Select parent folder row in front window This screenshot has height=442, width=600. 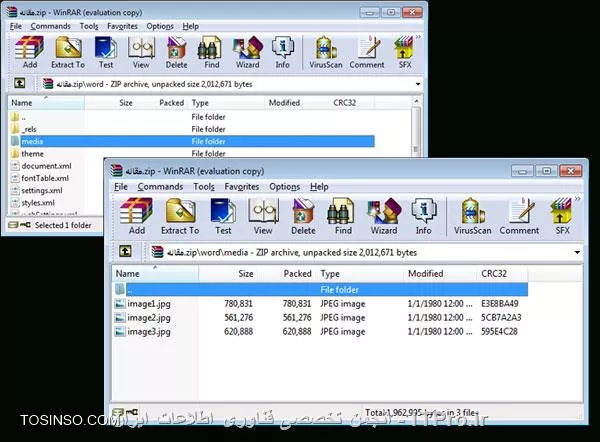[x=321, y=289]
